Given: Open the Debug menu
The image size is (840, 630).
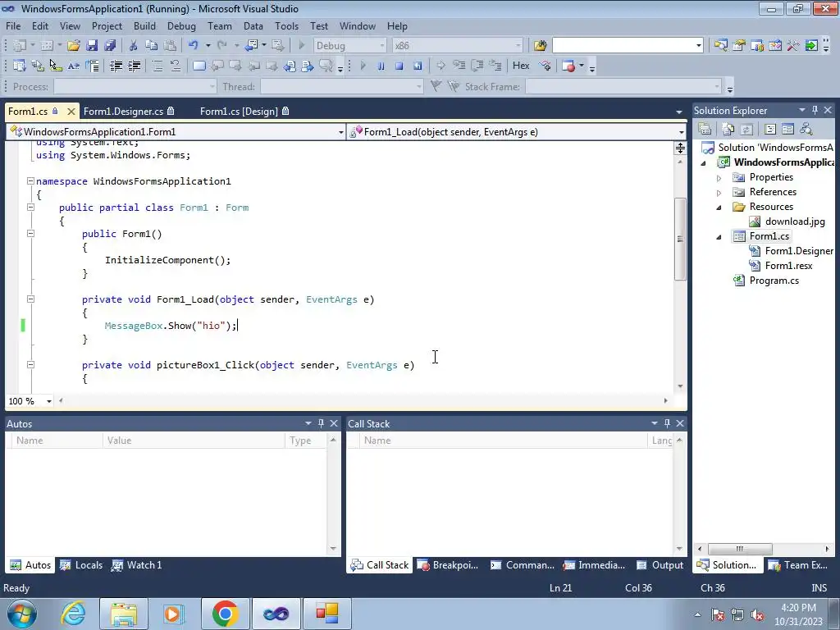Looking at the screenshot, I should click(181, 25).
